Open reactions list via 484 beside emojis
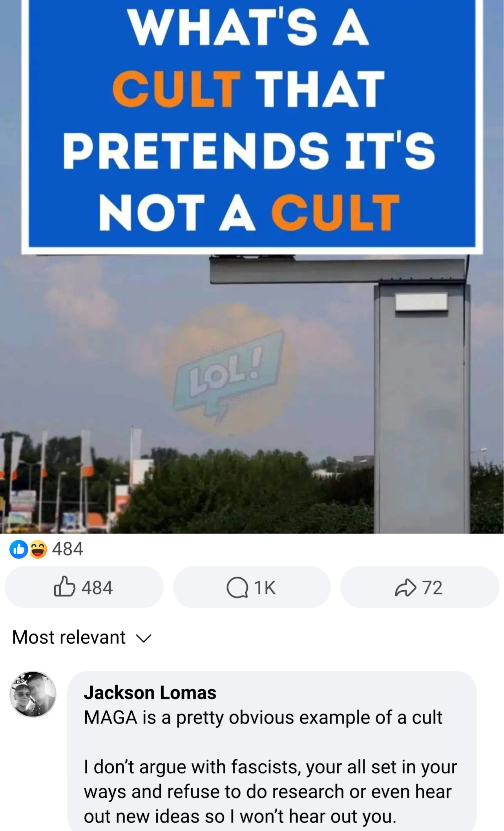Screen dimensions: 504x831 point(68,549)
